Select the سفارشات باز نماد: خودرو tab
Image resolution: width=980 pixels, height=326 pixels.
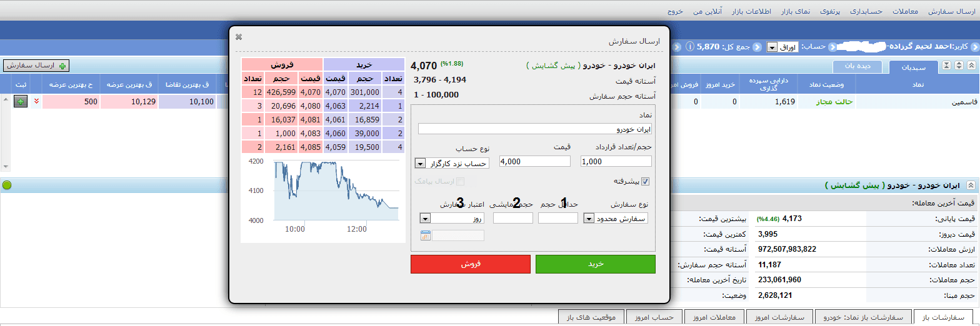[863, 317]
